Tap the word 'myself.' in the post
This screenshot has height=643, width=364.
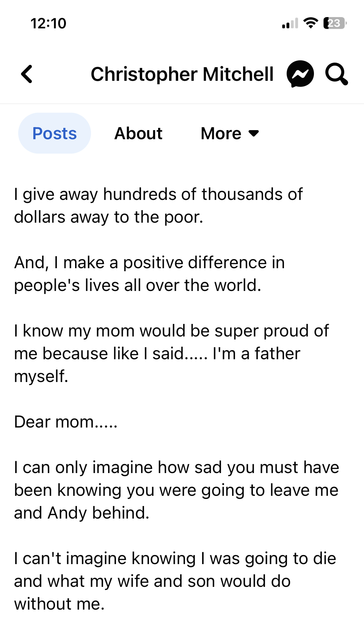click(x=41, y=377)
